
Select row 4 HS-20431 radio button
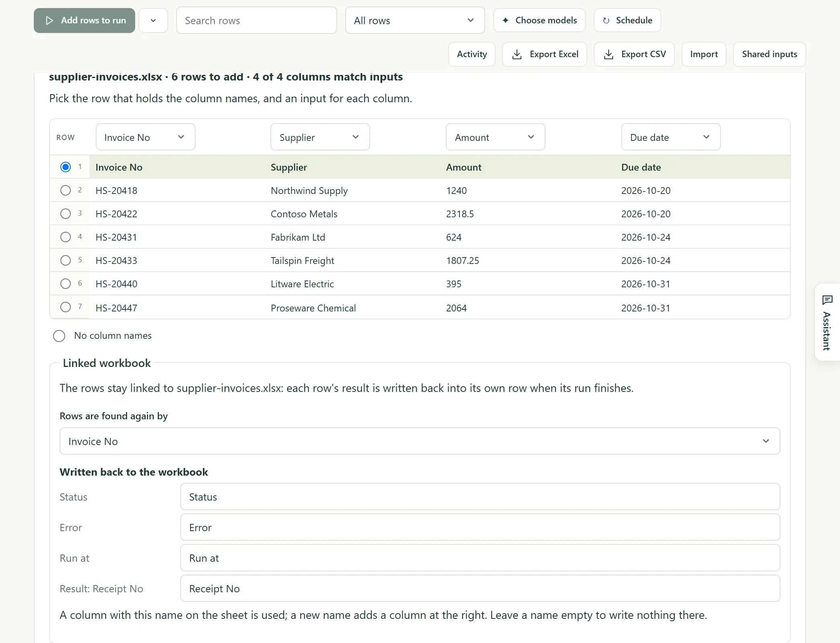click(x=66, y=237)
